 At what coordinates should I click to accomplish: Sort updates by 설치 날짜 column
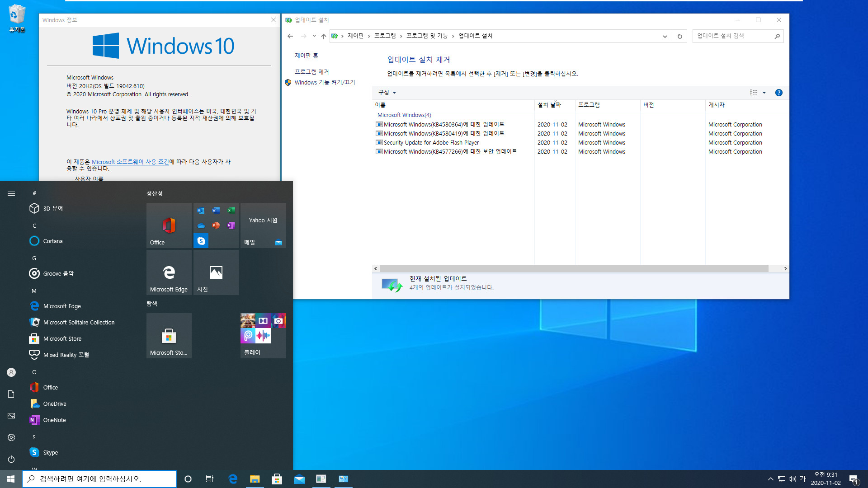[555, 105]
